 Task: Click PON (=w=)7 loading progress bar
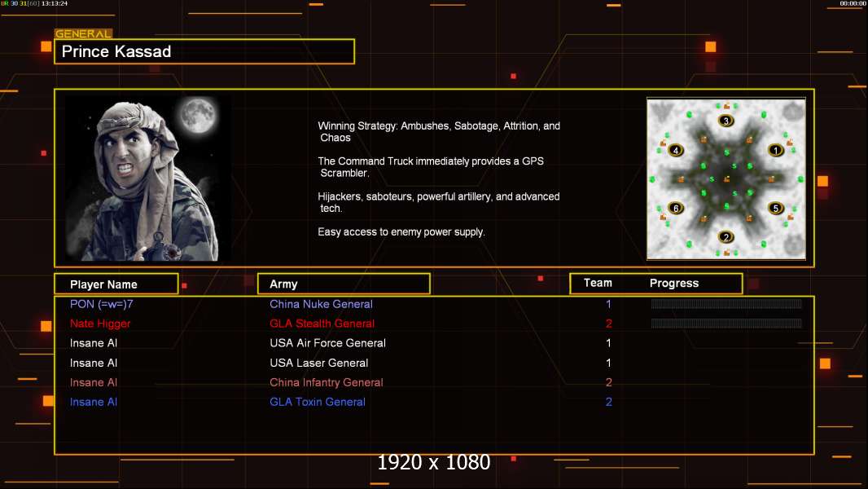pyautogui.click(x=726, y=303)
